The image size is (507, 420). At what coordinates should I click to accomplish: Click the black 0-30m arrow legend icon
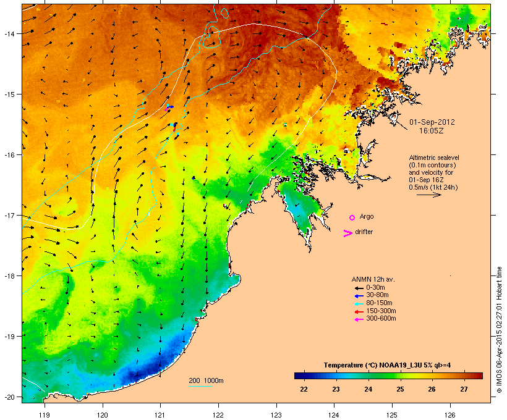coord(359,288)
